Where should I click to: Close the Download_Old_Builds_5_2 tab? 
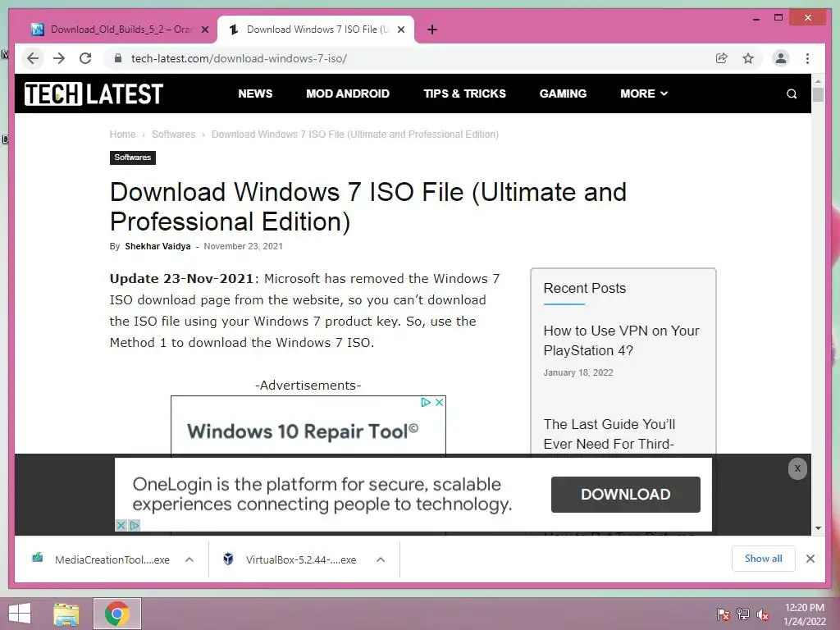pyautogui.click(x=204, y=30)
